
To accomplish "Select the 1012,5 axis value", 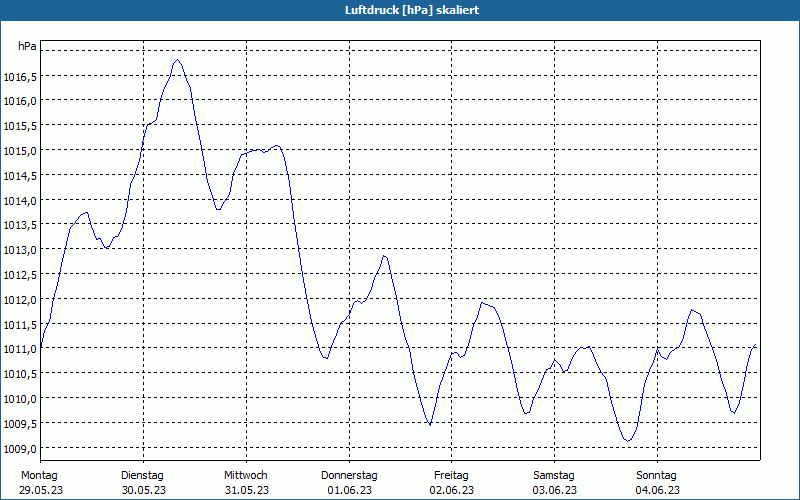I will click(x=20, y=275).
